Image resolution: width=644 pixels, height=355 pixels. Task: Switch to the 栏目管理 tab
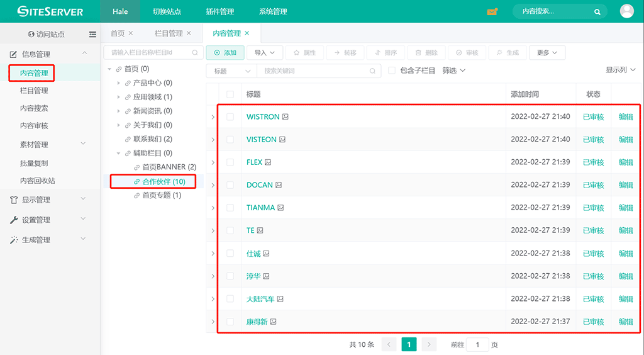click(169, 33)
